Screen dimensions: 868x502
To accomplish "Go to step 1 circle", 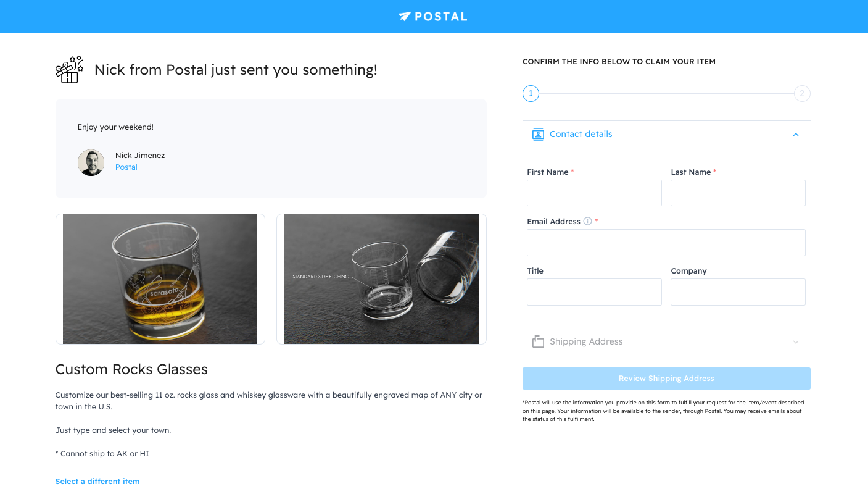I will (x=531, y=94).
